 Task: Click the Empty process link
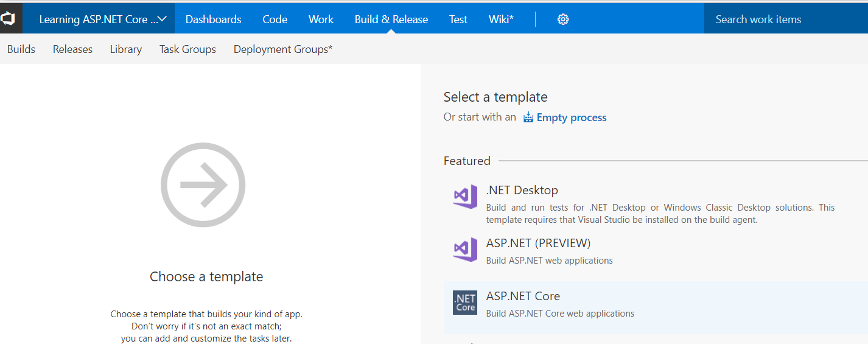(x=572, y=118)
